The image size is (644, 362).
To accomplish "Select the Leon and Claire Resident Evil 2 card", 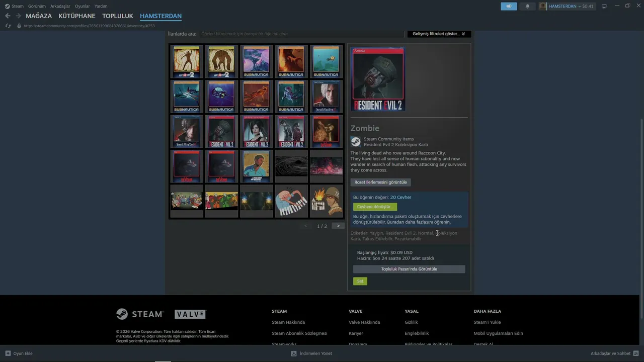I will click(x=291, y=131).
